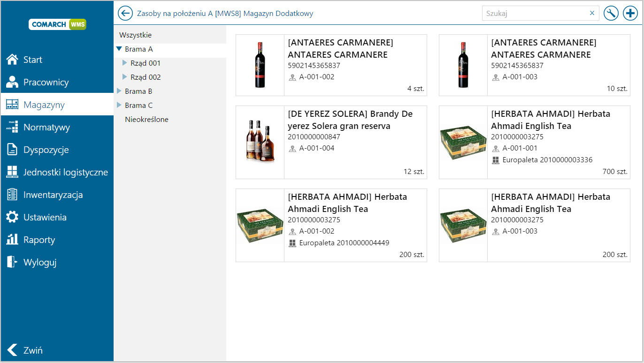Click the Ustawienia gear icon

pos(12,217)
